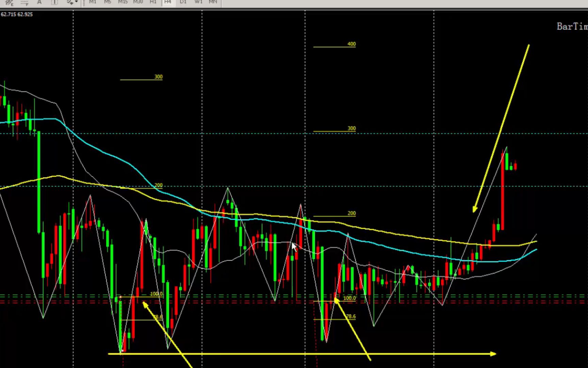Viewport: 588px width, 368px height.
Task: Click the 400 Fibonacci level label
Action: 352,44
